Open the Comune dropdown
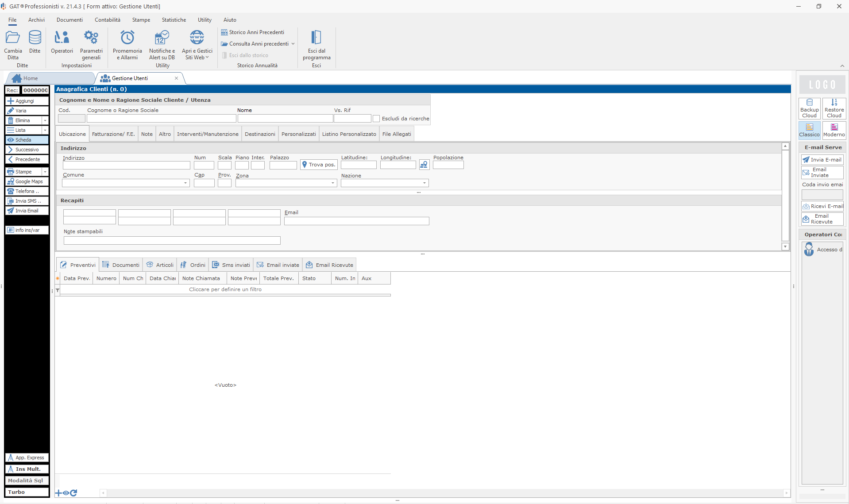 click(185, 183)
